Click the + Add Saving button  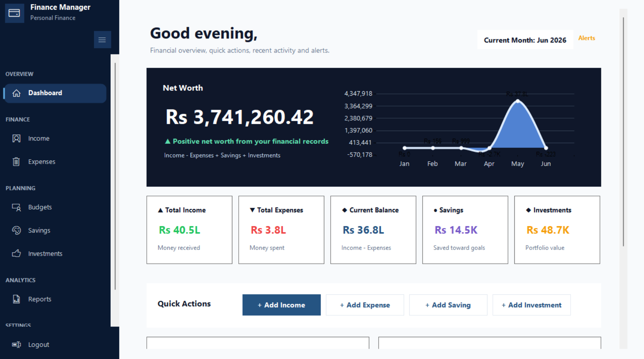[x=448, y=305]
